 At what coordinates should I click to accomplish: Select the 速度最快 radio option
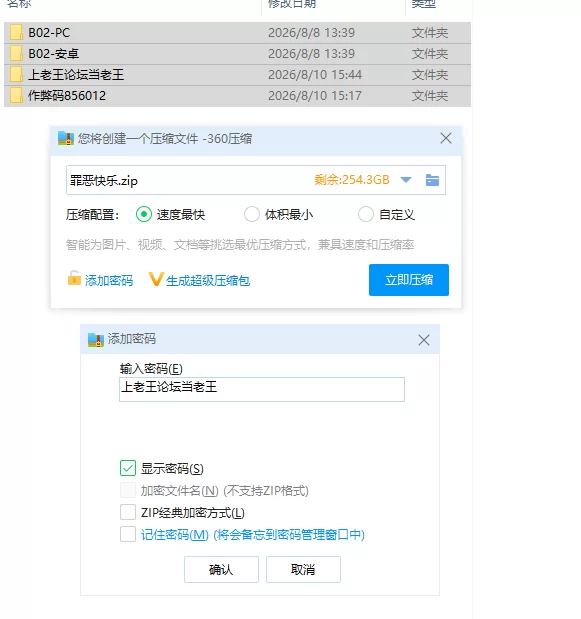pyautogui.click(x=144, y=214)
